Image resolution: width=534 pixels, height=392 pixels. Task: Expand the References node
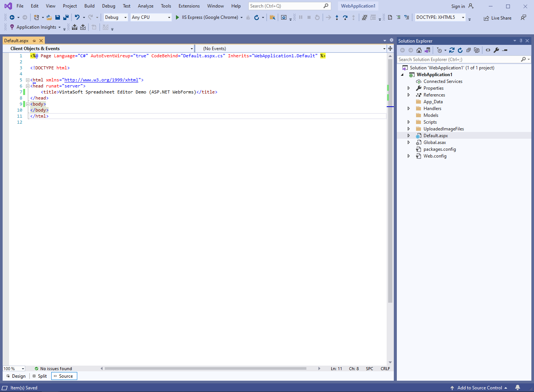tap(409, 95)
